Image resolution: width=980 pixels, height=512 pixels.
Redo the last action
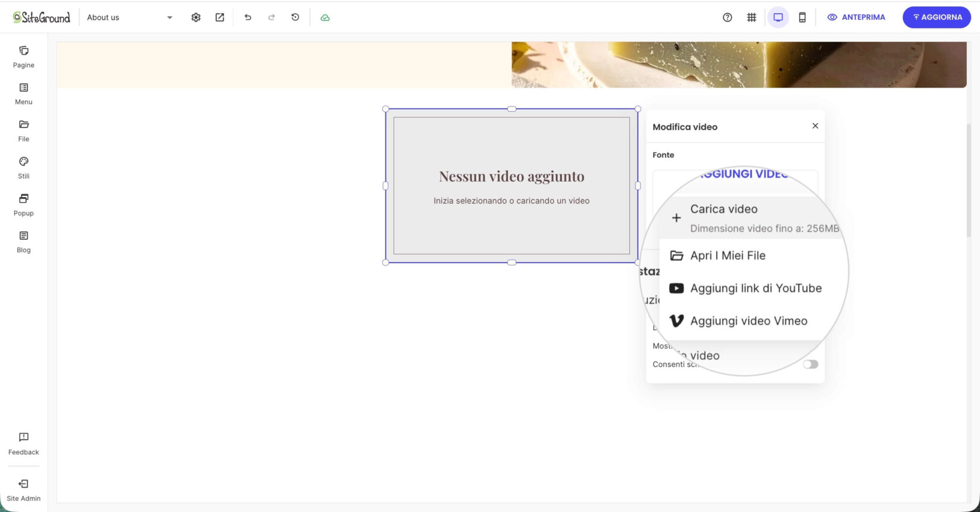coord(271,17)
